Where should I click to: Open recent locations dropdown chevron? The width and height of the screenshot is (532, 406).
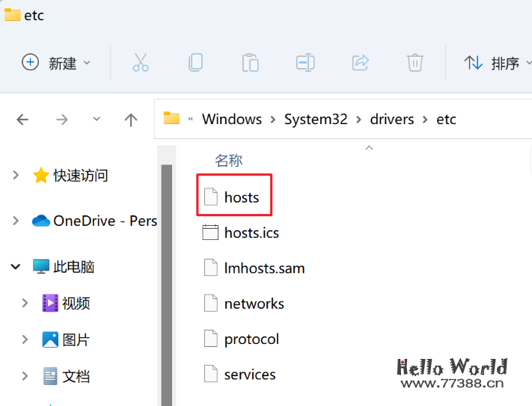97,119
